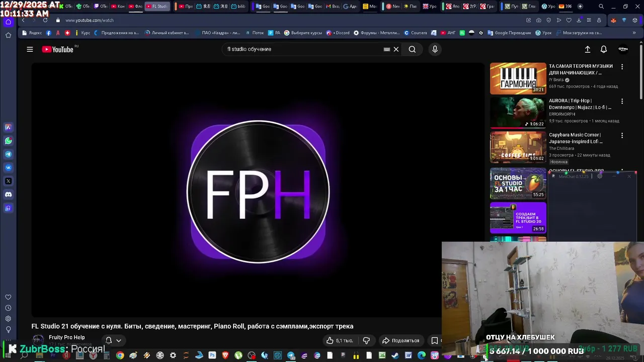
Task: Expand the bookmarks bar overflow chevron
Action: tap(634, 33)
